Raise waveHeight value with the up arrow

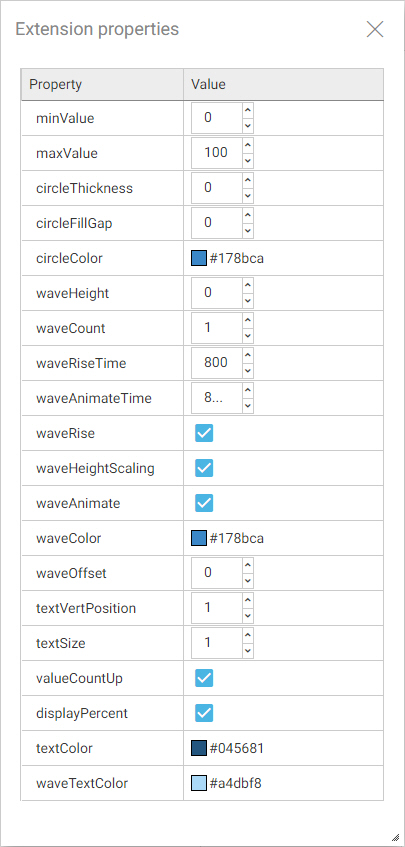click(248, 285)
